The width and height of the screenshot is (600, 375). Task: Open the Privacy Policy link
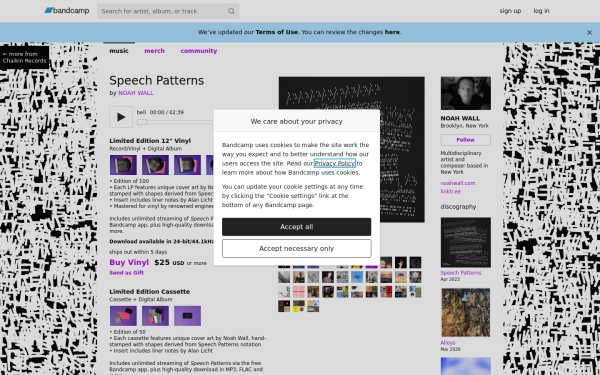point(335,163)
